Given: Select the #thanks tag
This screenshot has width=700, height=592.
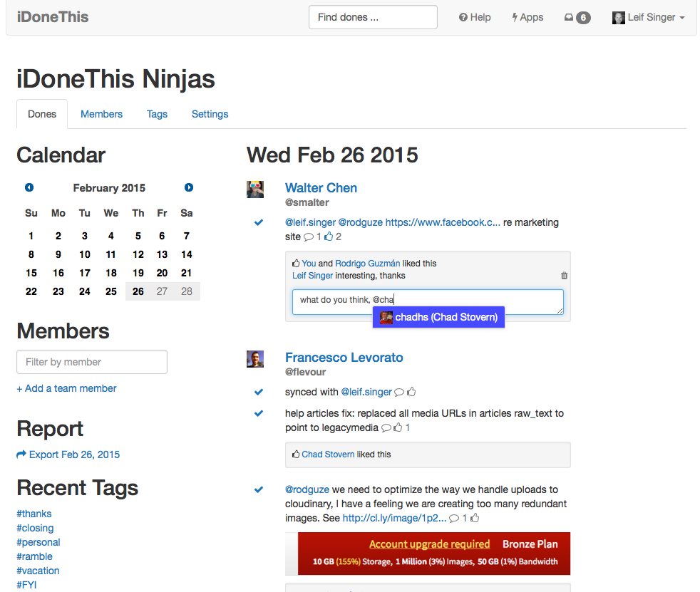Looking at the screenshot, I should click(x=34, y=514).
